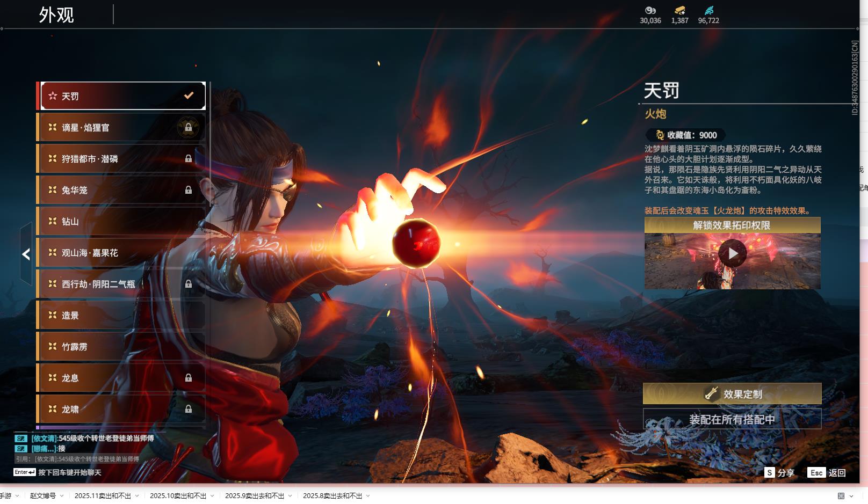Switch to 手游 sheet tab
This screenshot has height=504, width=868.
5,496
